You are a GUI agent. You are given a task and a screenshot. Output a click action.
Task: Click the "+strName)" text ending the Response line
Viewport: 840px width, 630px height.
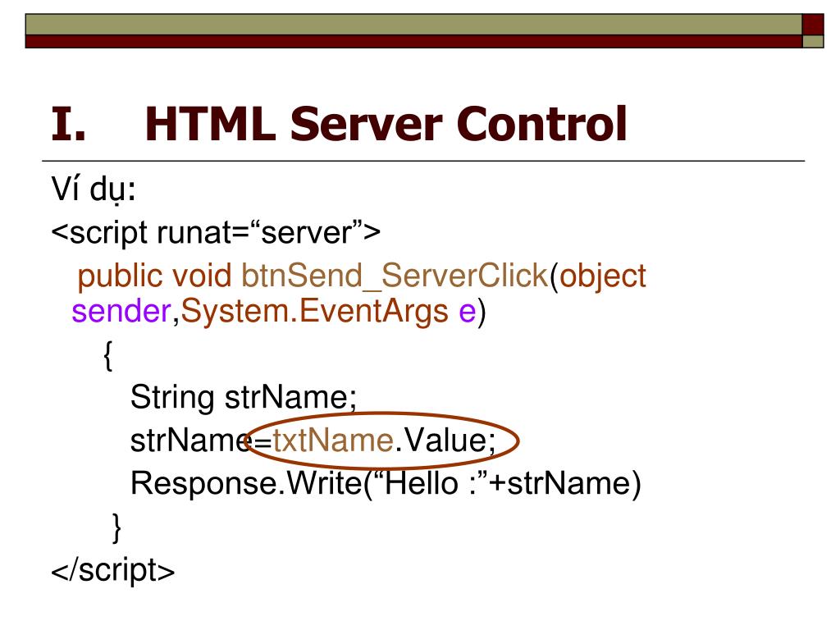[564, 484]
